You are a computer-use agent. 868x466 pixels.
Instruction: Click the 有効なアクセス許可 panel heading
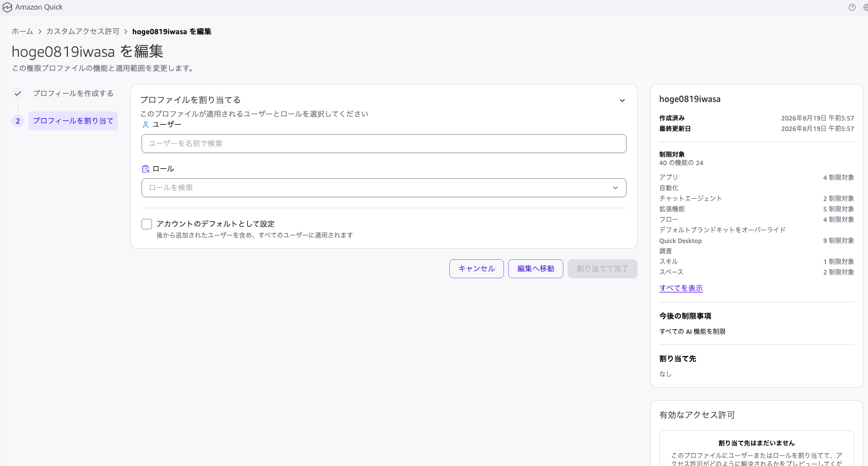pyautogui.click(x=697, y=416)
